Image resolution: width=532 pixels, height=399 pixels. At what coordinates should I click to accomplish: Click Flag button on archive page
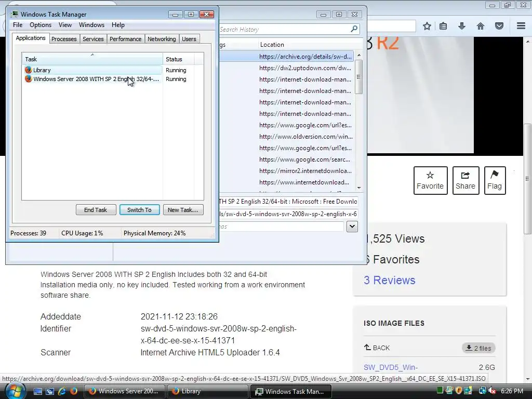(x=495, y=180)
